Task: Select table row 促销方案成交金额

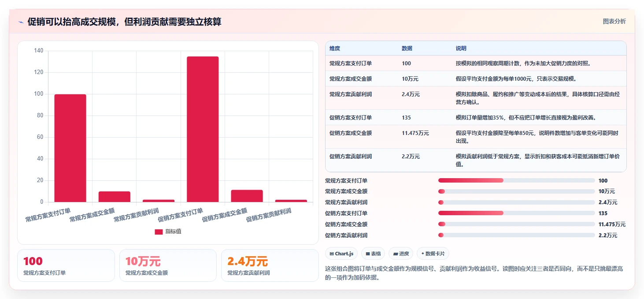Action: point(476,137)
